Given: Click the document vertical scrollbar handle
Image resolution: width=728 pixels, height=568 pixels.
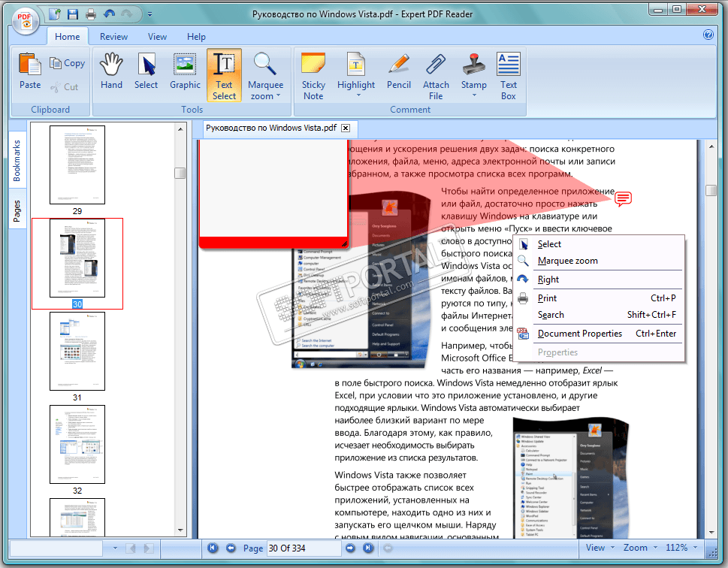Looking at the screenshot, I should pyautogui.click(x=711, y=190).
